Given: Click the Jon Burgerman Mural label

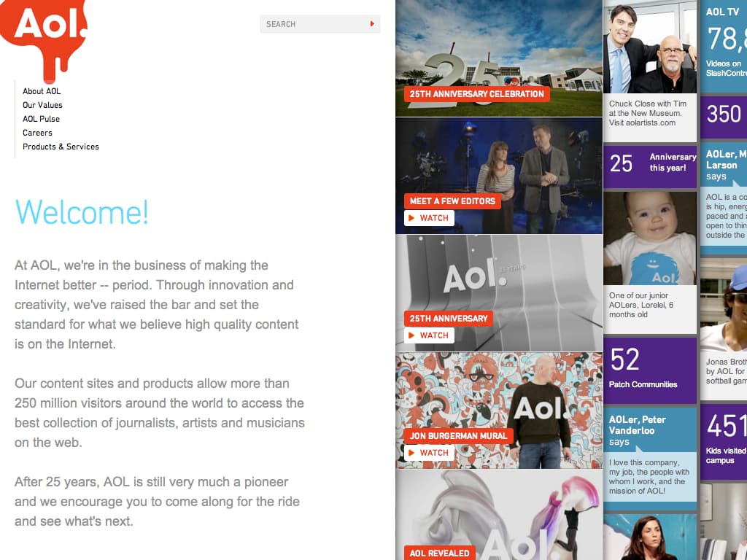Looking at the screenshot, I should pos(458,436).
